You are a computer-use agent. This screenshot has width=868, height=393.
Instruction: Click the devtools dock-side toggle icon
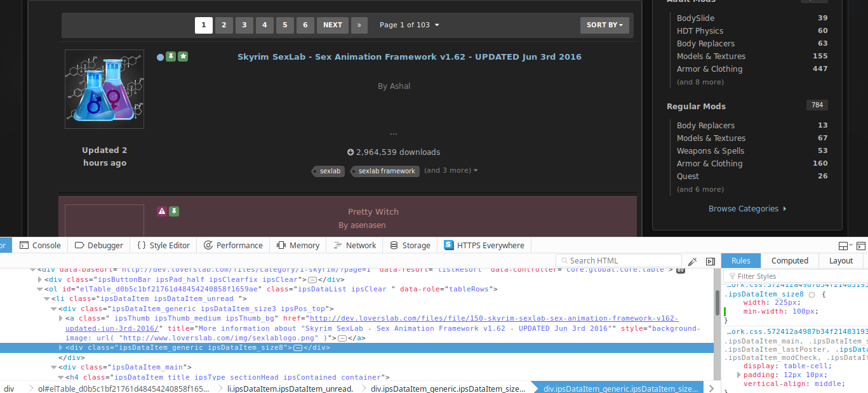tap(843, 246)
